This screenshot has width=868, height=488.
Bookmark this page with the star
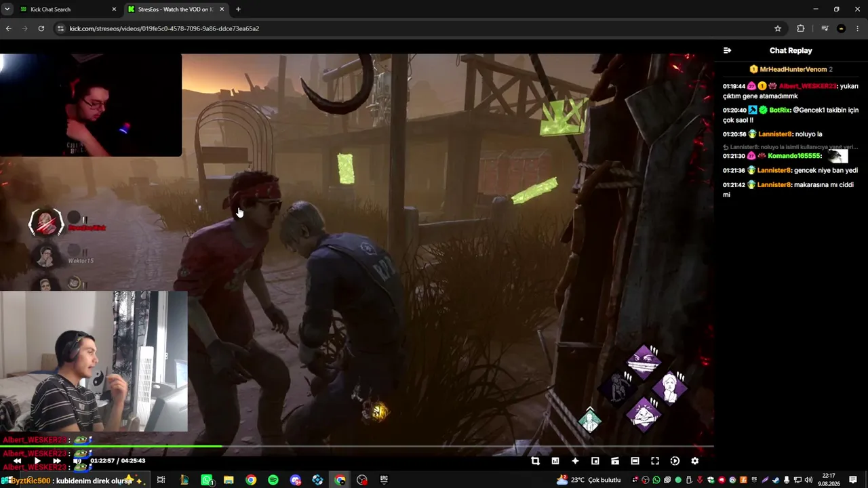click(x=778, y=28)
